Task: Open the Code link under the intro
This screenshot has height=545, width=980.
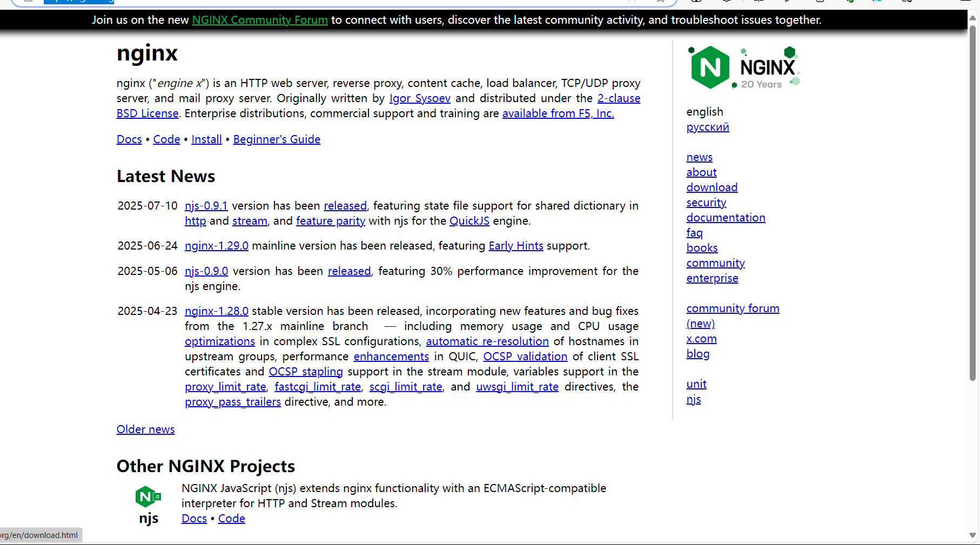Action: pyautogui.click(x=166, y=139)
